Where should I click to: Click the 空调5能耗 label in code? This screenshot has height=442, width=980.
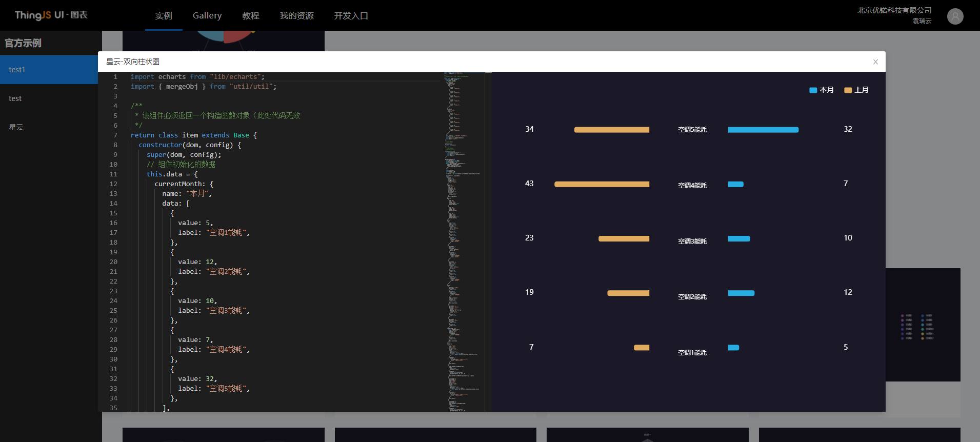click(x=226, y=389)
